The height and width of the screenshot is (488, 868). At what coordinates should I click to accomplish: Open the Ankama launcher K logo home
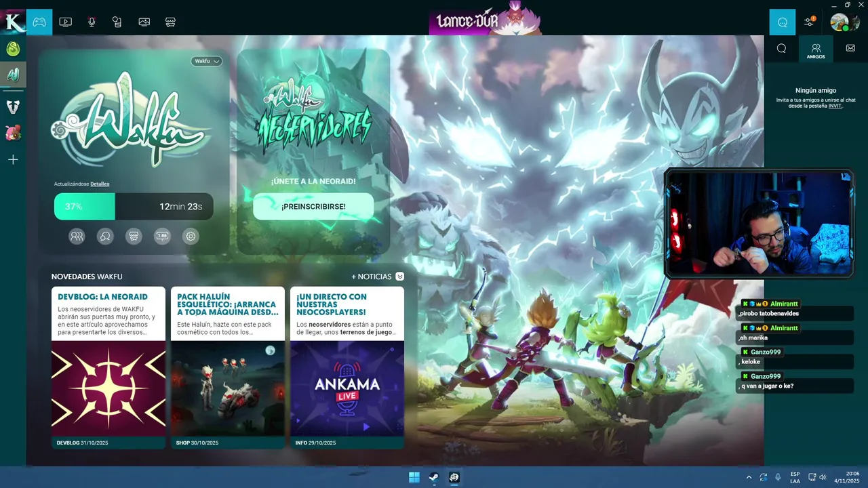click(13, 22)
